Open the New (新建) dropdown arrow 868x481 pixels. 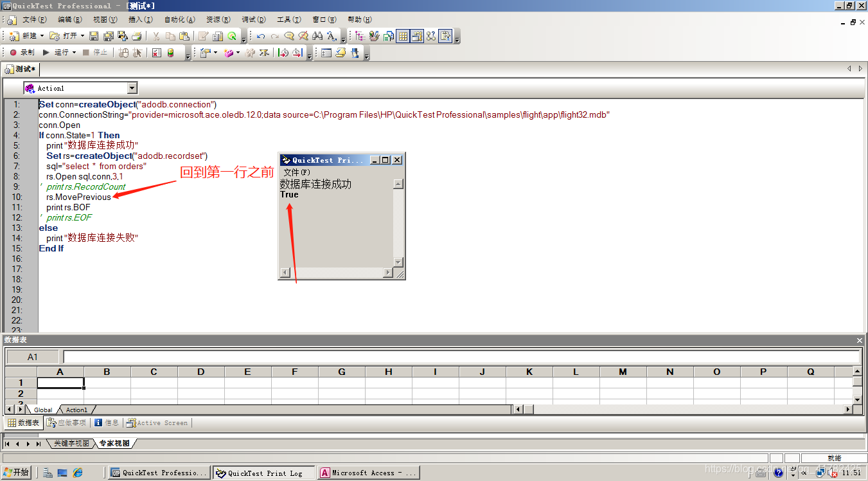click(x=42, y=36)
